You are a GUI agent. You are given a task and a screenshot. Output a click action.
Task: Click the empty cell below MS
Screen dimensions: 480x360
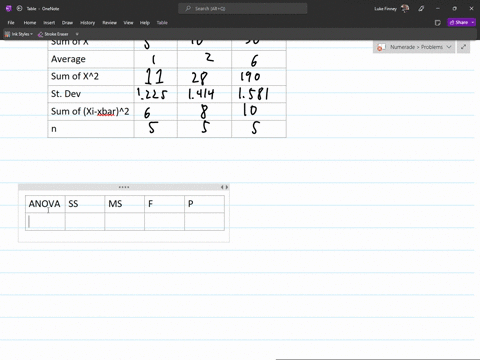pyautogui.click(x=125, y=222)
